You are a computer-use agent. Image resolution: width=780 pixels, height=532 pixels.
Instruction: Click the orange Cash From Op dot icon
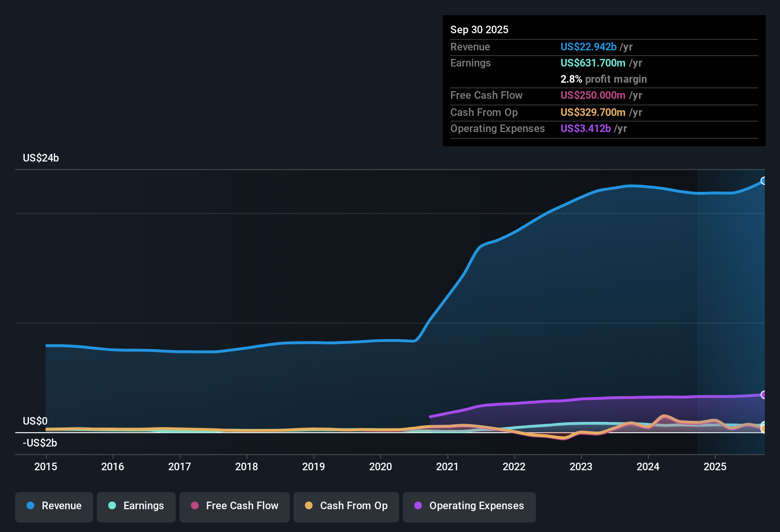click(309, 506)
